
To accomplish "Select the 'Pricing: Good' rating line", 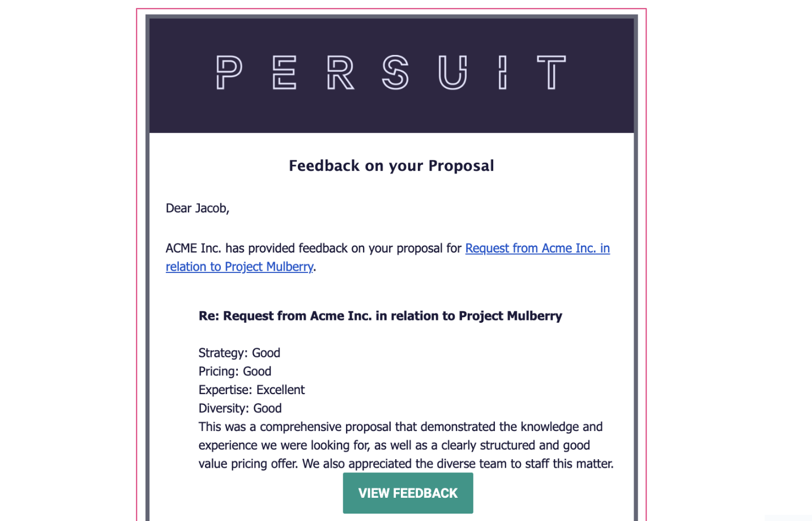I will pos(235,371).
